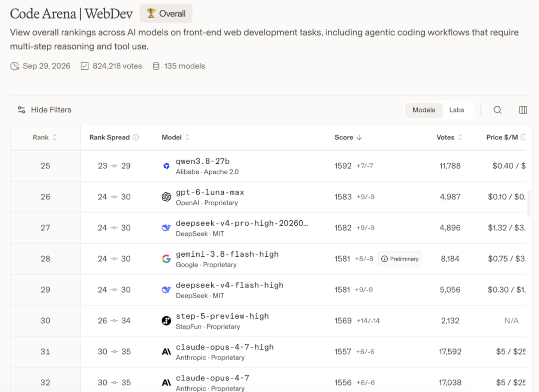Sort by the Score column header
The width and height of the screenshot is (539, 392).
click(x=348, y=138)
